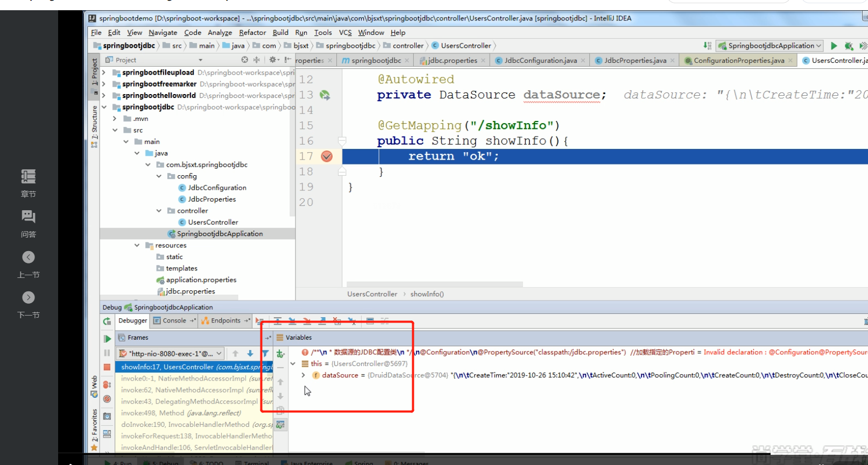Click the New Watch plus icon

click(280, 354)
